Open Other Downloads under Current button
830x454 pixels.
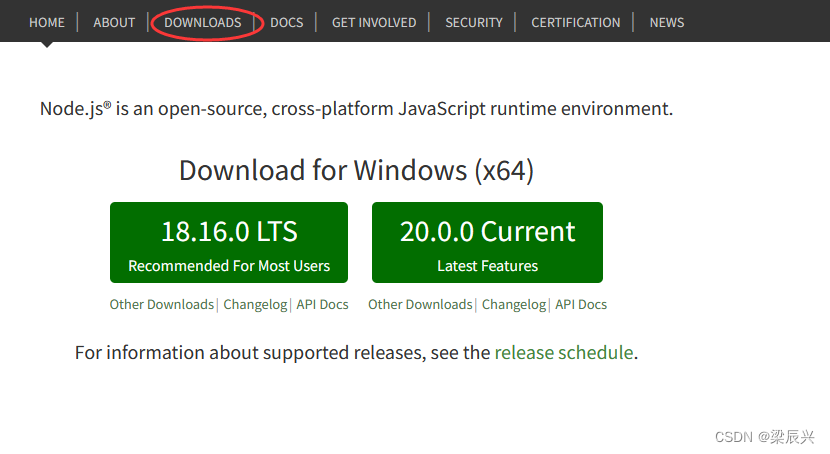coord(420,305)
